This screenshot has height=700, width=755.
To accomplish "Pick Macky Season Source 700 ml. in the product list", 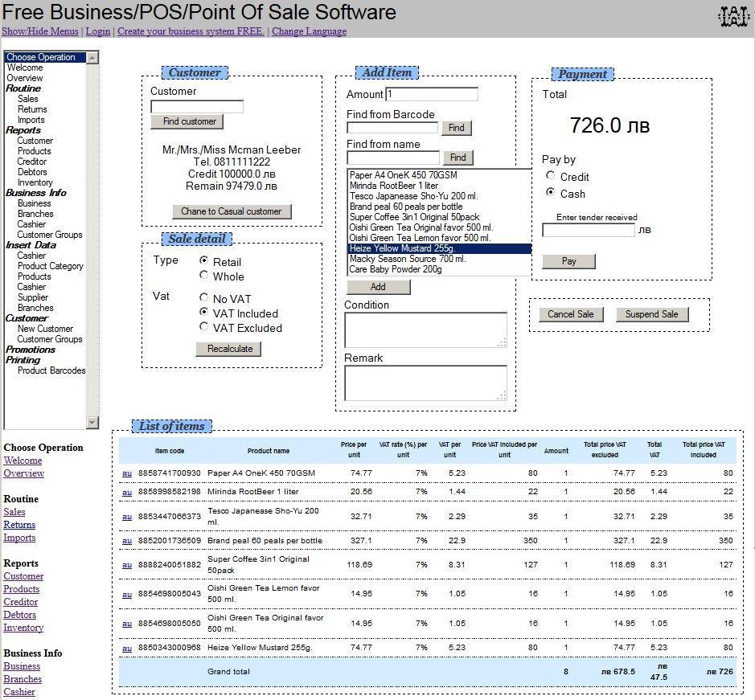I will [408, 259].
